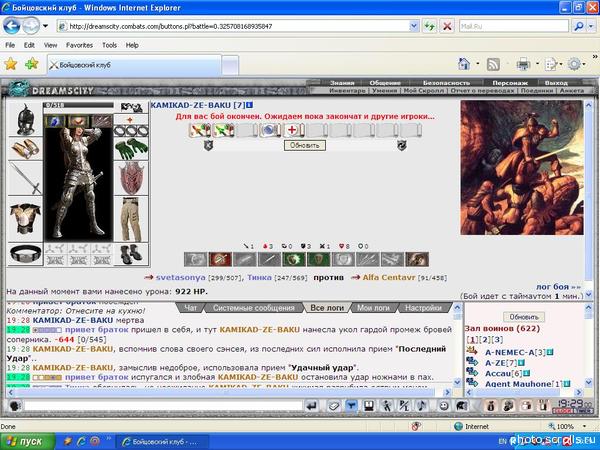Use the red cross healing scroll
600x450 pixels.
pyautogui.click(x=293, y=130)
